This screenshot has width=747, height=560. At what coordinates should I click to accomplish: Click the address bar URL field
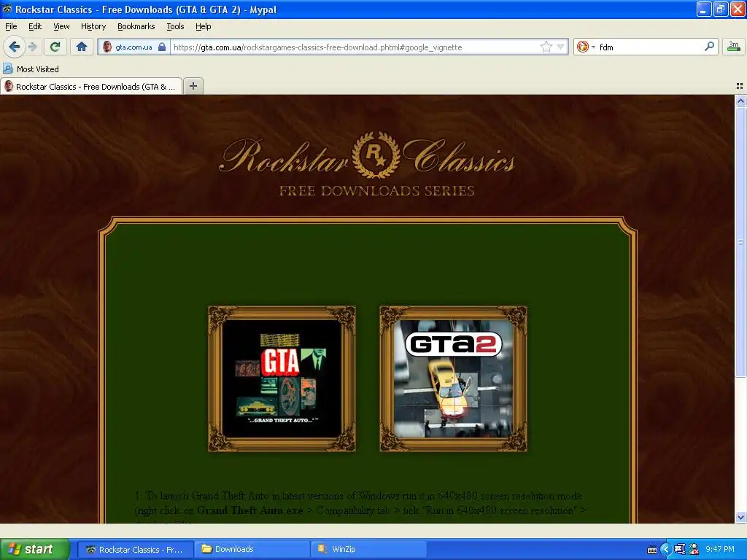point(355,47)
